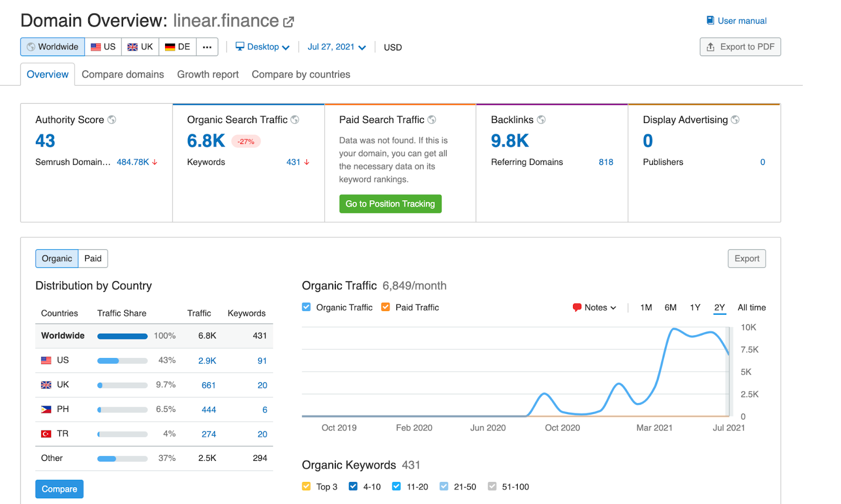Click the German flag in database selector
This screenshot has height=504, width=841.
[170, 47]
